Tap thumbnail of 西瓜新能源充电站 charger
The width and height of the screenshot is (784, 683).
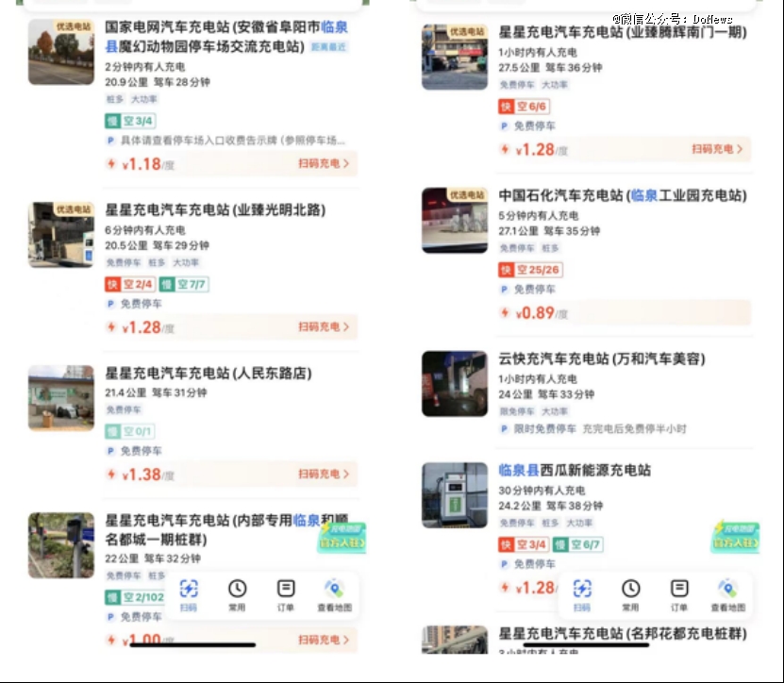[x=455, y=495]
